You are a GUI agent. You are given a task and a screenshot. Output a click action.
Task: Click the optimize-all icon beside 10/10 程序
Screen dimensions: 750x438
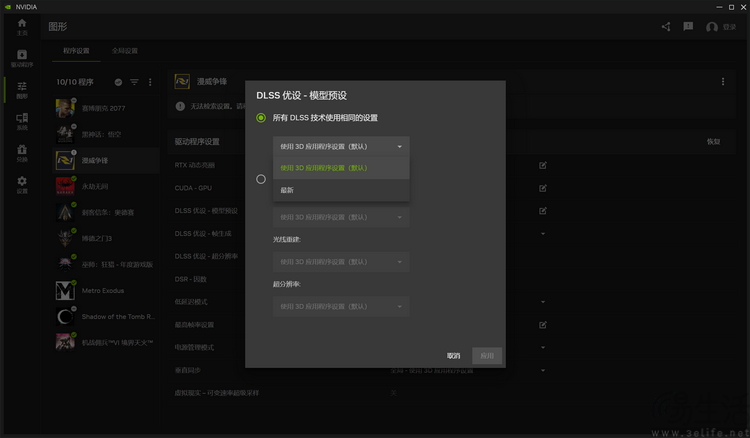[x=118, y=82]
